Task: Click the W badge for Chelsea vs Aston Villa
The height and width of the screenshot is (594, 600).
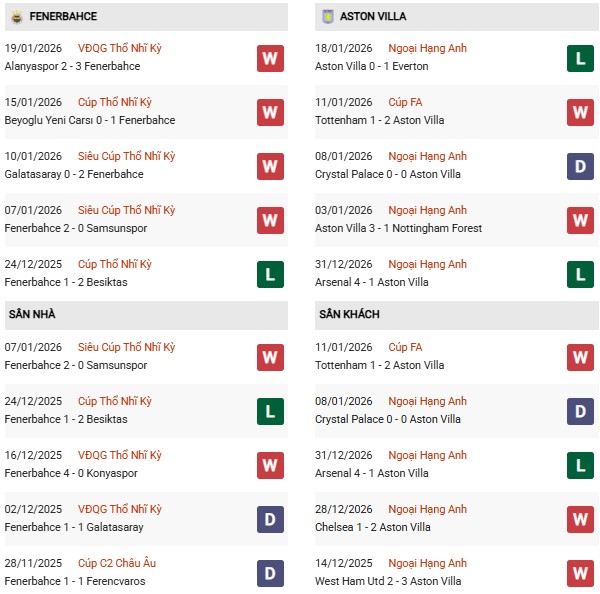Action: point(581,519)
